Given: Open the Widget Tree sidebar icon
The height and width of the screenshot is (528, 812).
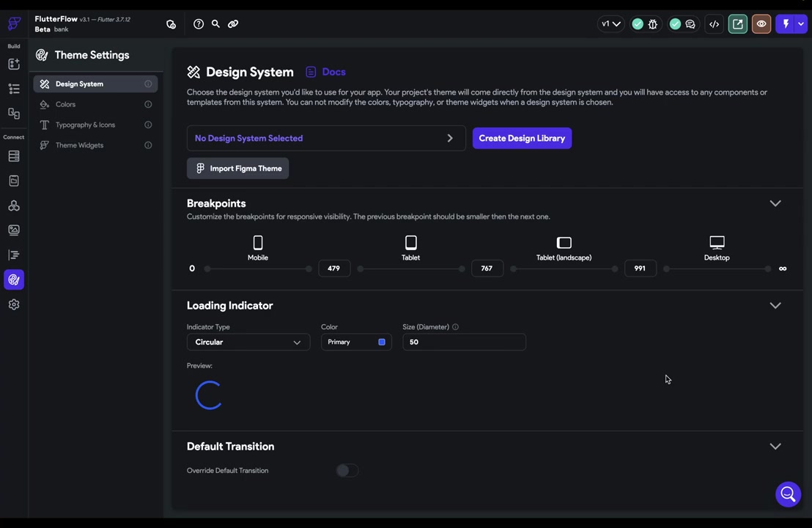Looking at the screenshot, I should click(14, 89).
